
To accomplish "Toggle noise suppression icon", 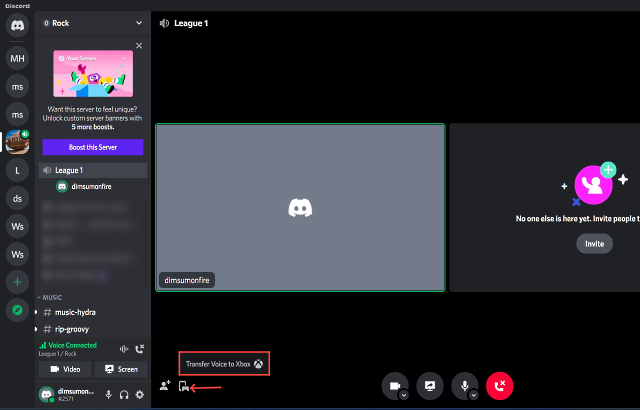I will click(x=124, y=349).
